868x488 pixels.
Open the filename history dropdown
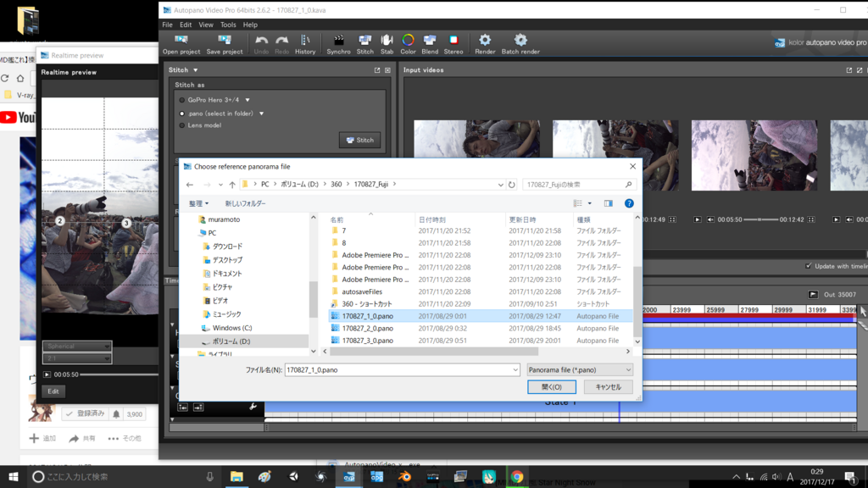(x=515, y=369)
